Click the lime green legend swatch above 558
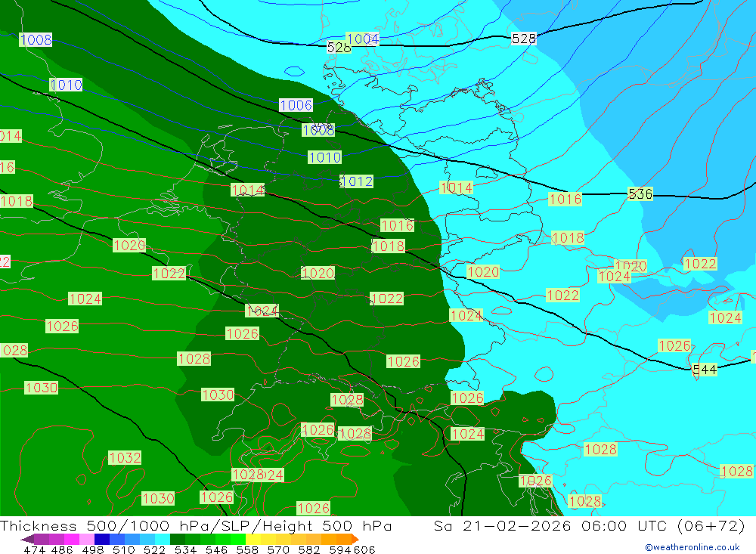 (238, 539)
